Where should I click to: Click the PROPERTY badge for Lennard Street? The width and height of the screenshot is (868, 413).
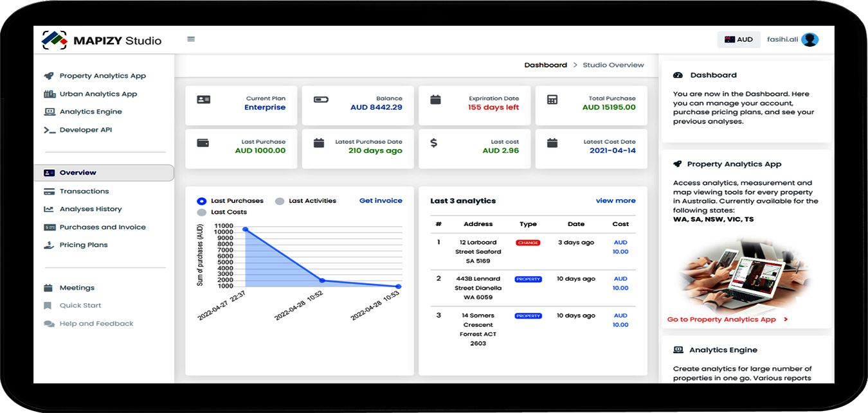pos(529,279)
